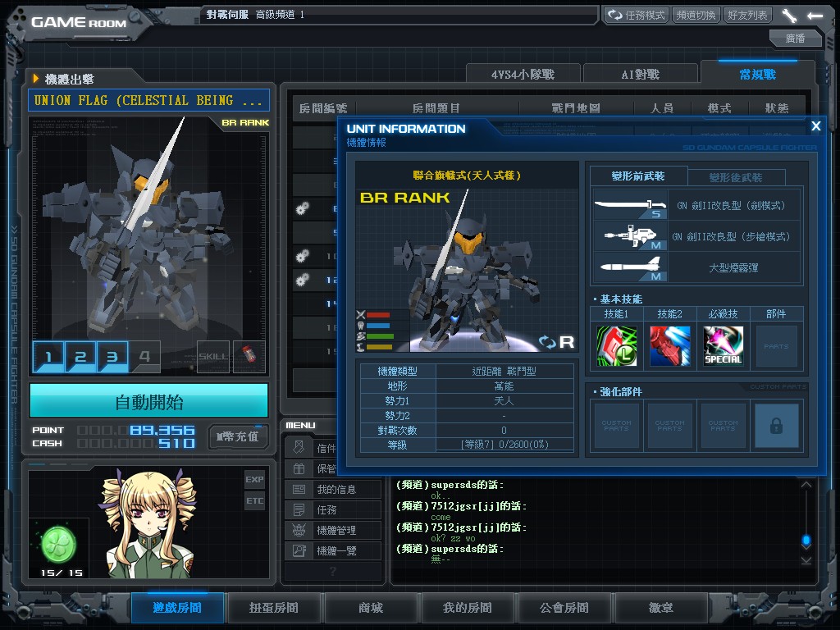Viewport: 840px width, 630px height.
Task: Click the 自動開始 button
Action: tap(149, 400)
